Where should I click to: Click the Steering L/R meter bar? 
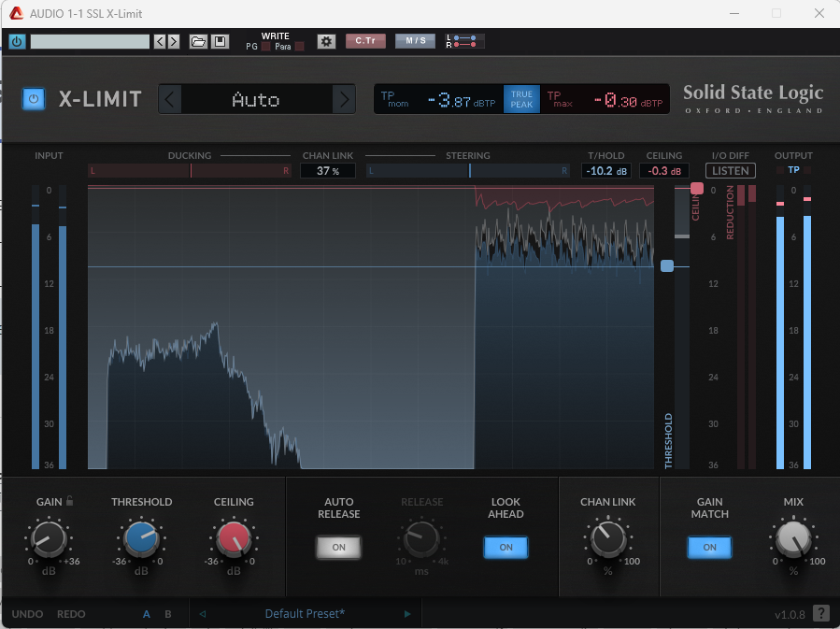coord(468,171)
